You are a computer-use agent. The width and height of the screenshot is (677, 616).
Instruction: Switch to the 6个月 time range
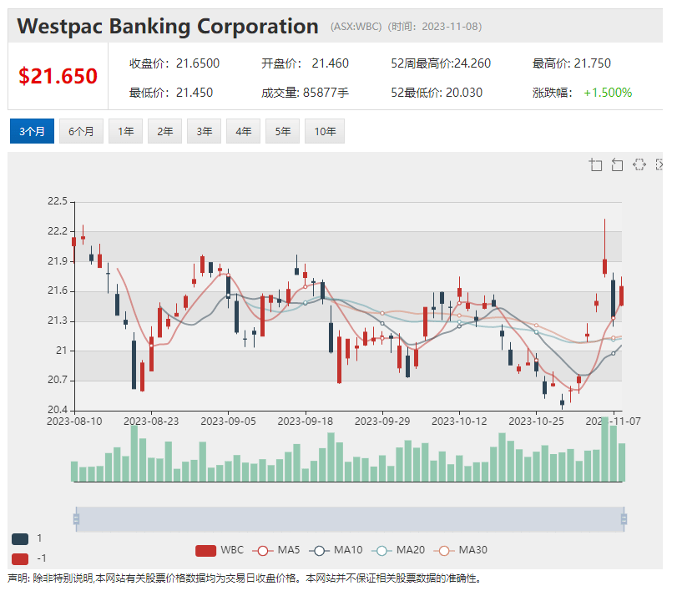tap(81, 131)
